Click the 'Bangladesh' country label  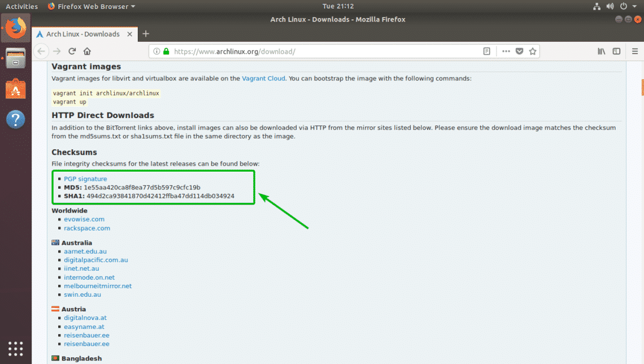(82, 359)
